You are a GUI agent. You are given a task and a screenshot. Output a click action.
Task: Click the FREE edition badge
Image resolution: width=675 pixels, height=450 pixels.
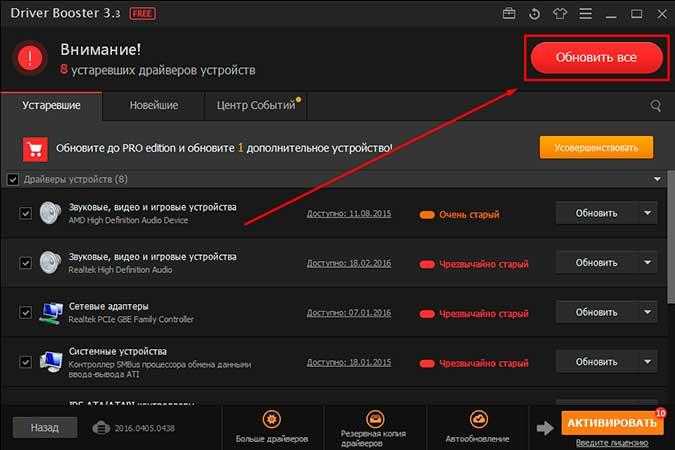pos(142,14)
